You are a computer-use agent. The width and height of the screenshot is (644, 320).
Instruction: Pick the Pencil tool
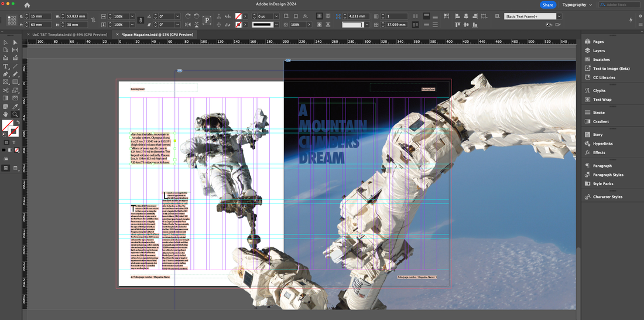[15, 74]
